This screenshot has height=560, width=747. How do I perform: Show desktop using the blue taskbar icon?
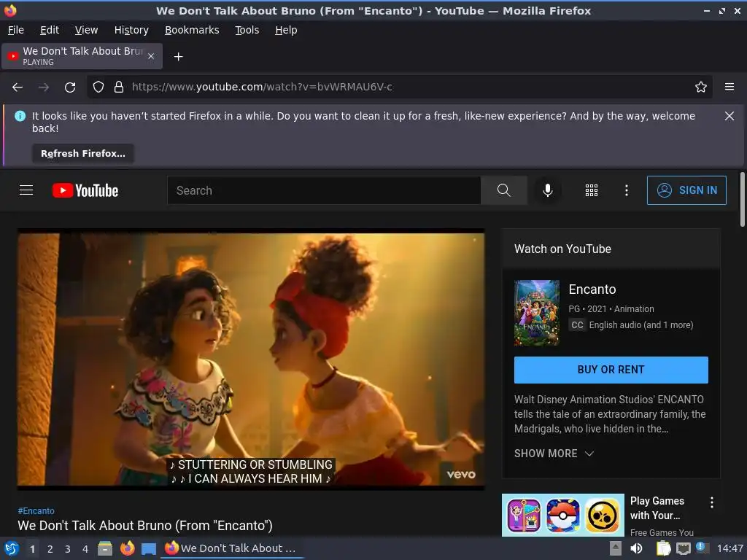149,548
